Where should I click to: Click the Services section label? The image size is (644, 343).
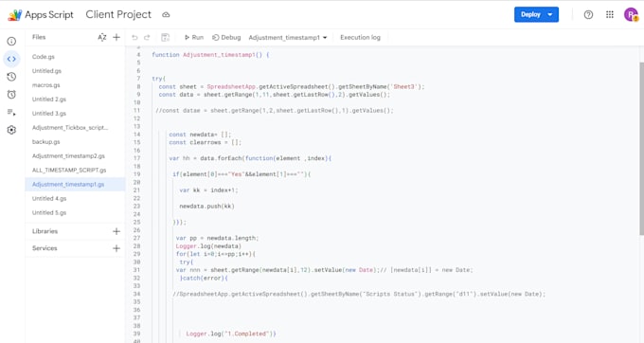pos(45,248)
